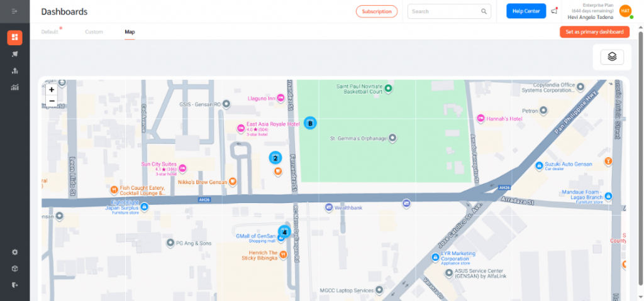
Task: Open the settings gear in the sidebar
Action: (15, 252)
